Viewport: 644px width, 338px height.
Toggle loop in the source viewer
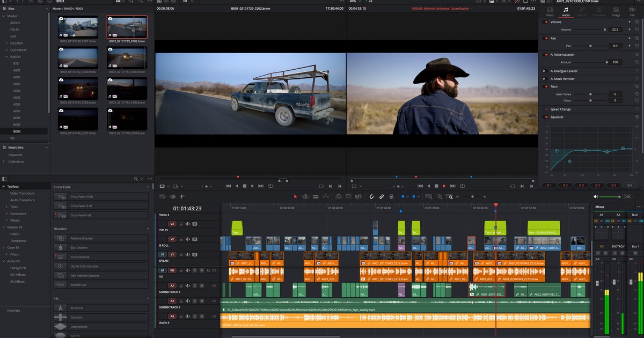(270, 186)
